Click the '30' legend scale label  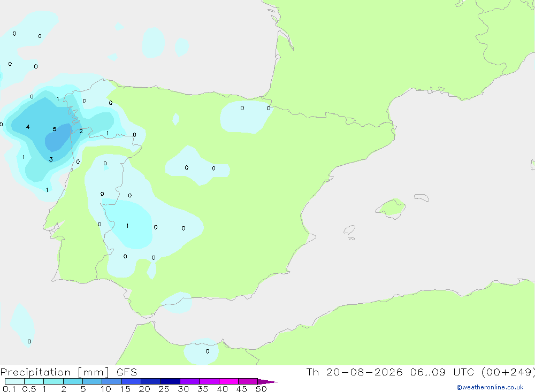(184, 389)
